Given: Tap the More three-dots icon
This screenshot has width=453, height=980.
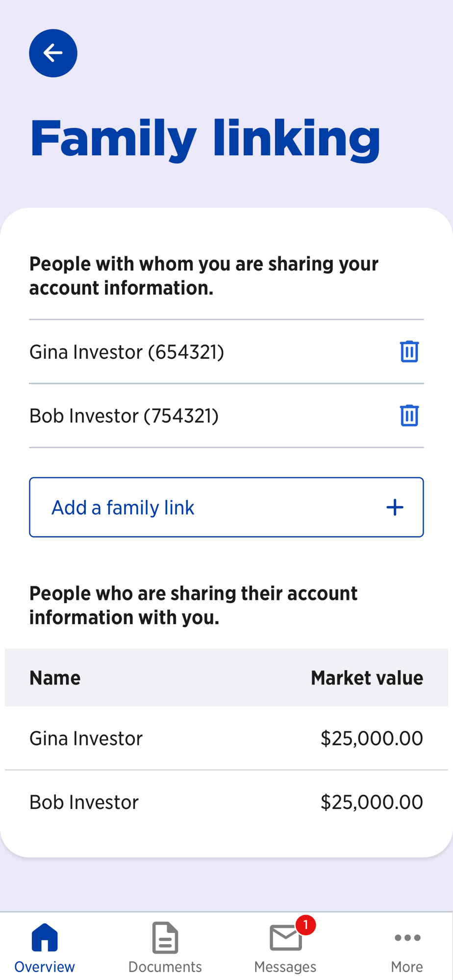Looking at the screenshot, I should click(x=407, y=937).
